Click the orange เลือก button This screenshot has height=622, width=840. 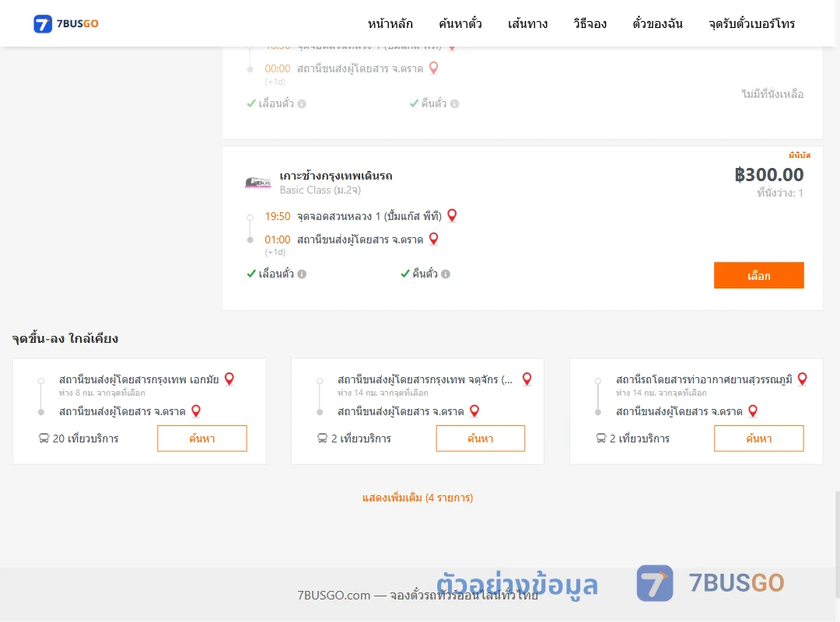click(x=758, y=275)
